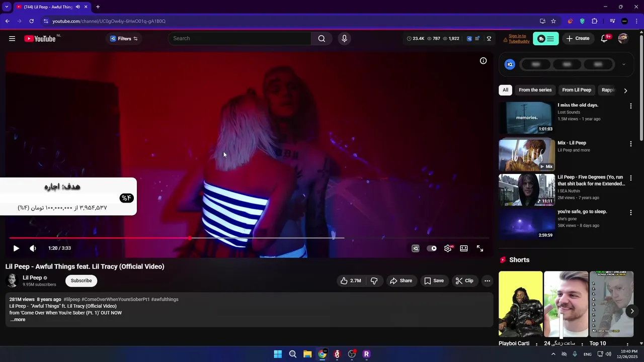Open Chrome media controls icon
This screenshot has width=644, height=362.
(x=612, y=21)
